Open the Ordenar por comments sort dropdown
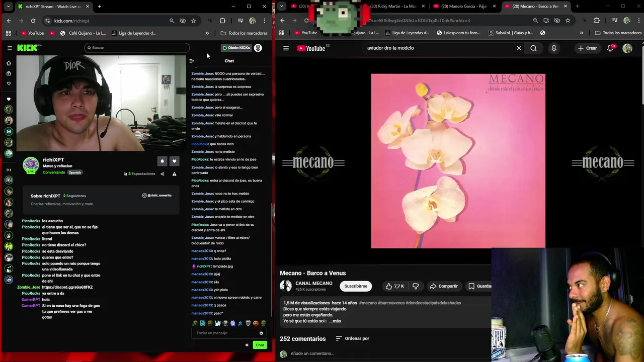Image resolution: width=644 pixels, height=362 pixels. (x=352, y=338)
